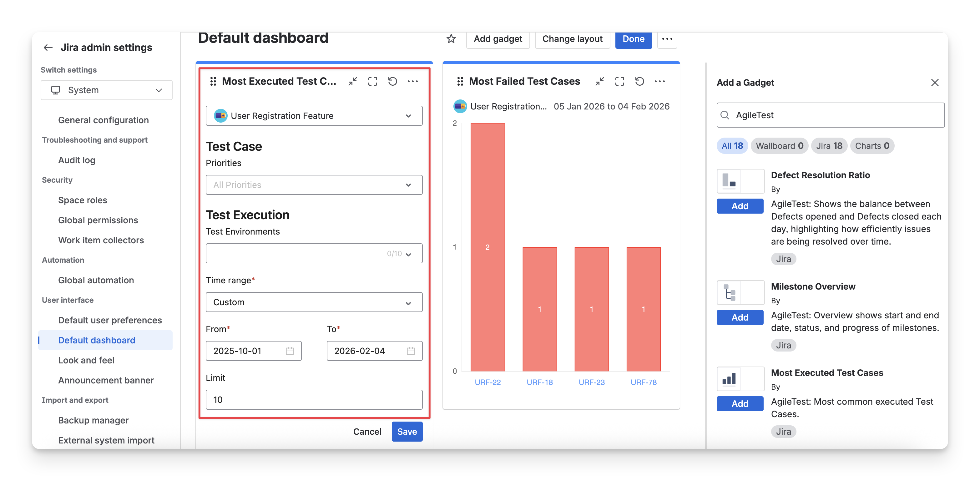This screenshot has width=980, height=481.
Task: Open more options for Most Executed gadget
Action: point(412,81)
